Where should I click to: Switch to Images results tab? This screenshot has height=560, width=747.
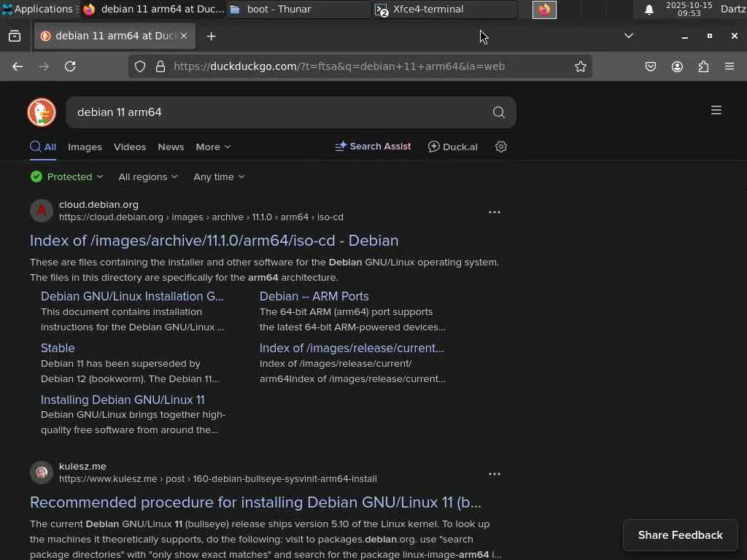(x=85, y=147)
